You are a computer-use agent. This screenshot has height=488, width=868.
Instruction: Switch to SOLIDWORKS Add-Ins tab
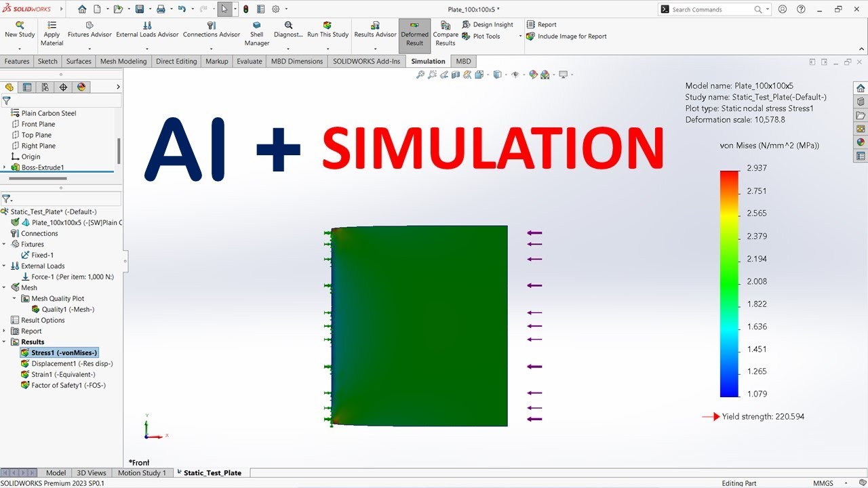click(367, 61)
